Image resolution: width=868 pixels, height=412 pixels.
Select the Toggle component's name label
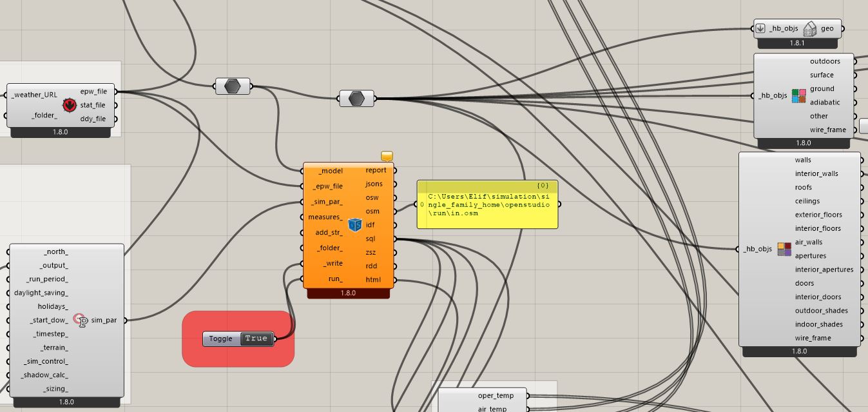click(x=221, y=338)
